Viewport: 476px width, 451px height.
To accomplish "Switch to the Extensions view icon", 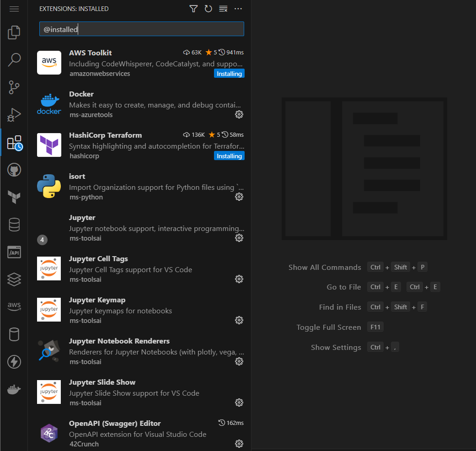I will coord(14,142).
